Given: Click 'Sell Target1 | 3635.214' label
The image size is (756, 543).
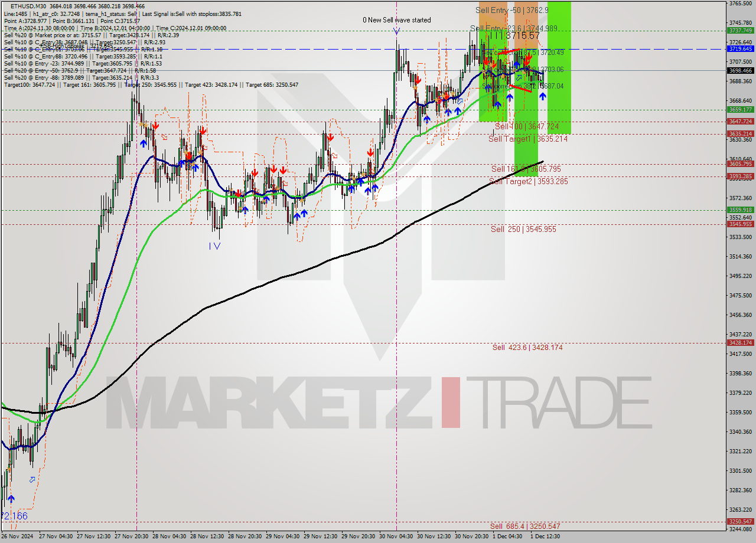Looking at the screenshot, I should (528, 139).
